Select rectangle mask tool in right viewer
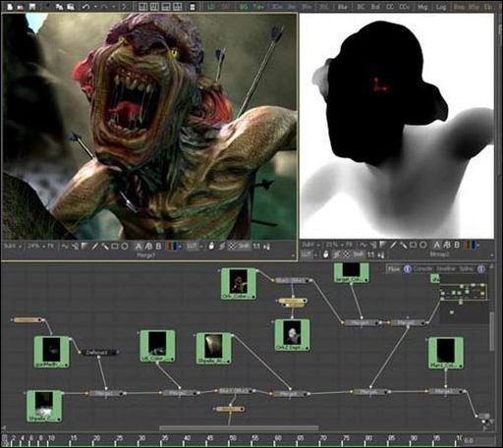The height and width of the screenshot is (448, 503). coord(414,245)
